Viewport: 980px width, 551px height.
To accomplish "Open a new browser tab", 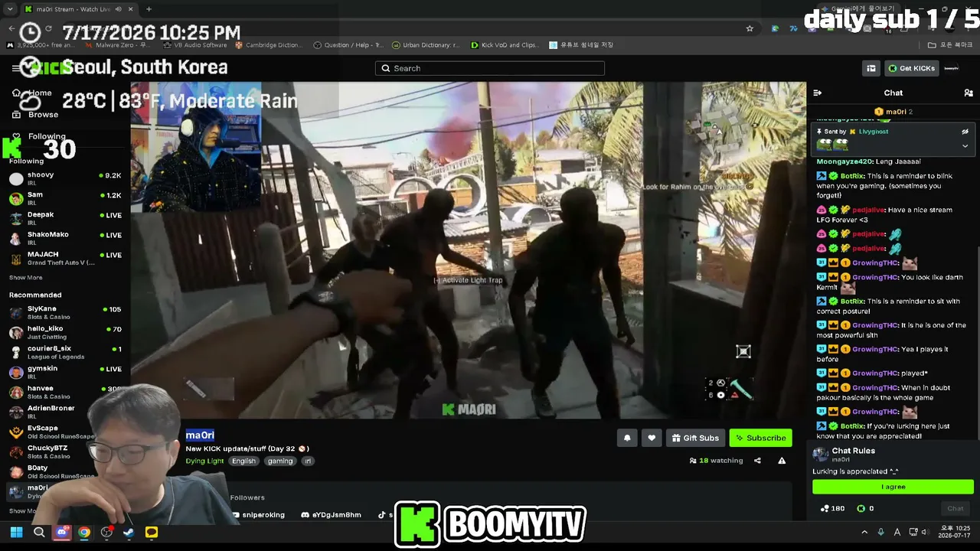I will click(x=149, y=9).
